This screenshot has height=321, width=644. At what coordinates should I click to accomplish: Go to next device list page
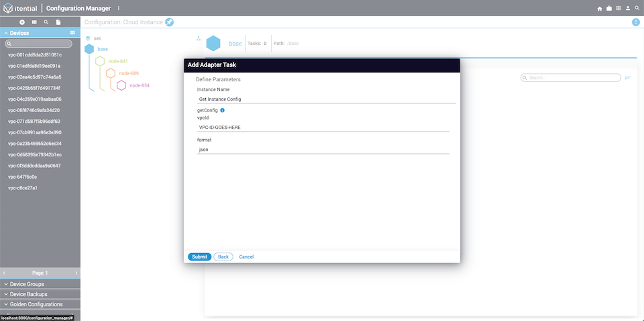[x=76, y=273]
